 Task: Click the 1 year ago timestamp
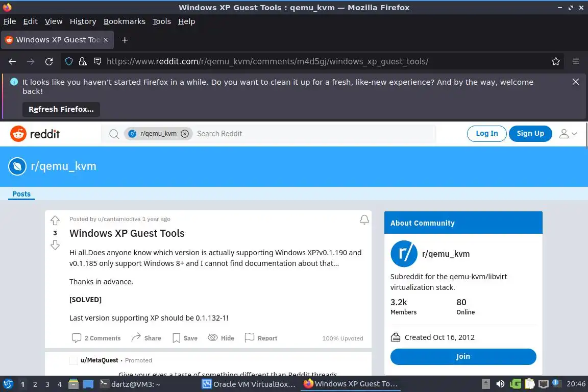pos(156,219)
